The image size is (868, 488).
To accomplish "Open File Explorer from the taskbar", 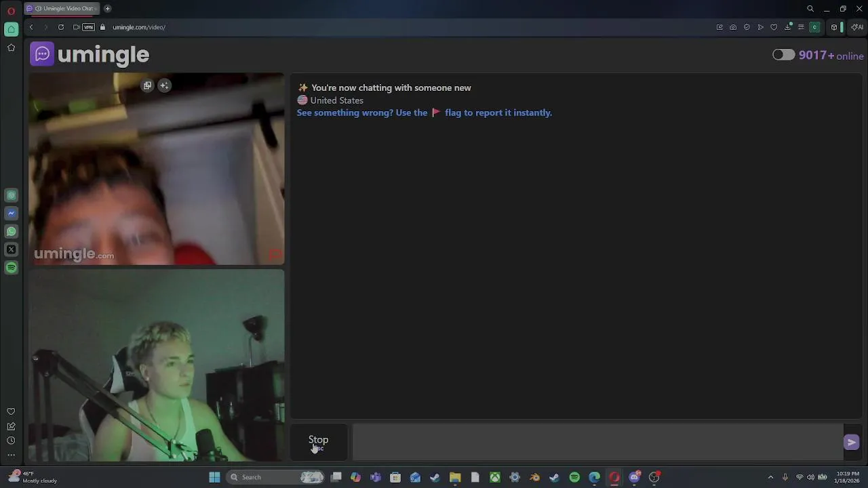I will pos(455,477).
